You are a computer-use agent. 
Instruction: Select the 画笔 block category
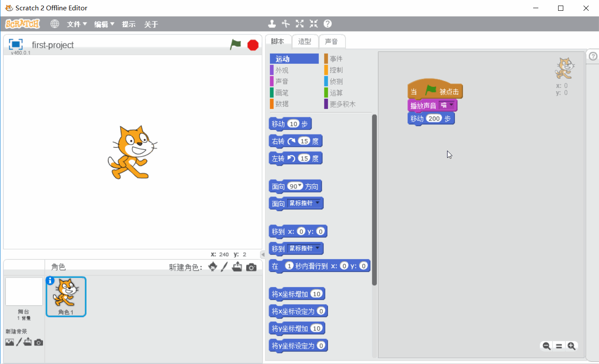click(282, 93)
